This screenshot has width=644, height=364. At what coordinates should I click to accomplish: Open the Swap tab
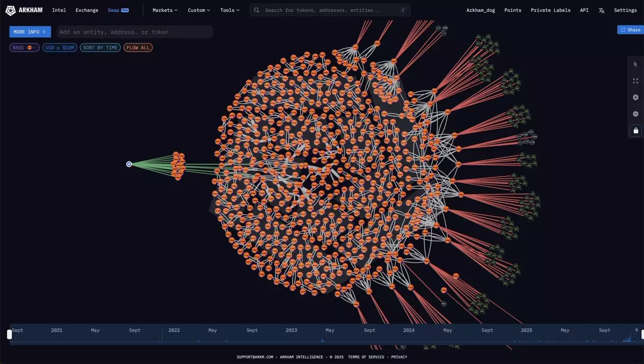click(x=113, y=10)
